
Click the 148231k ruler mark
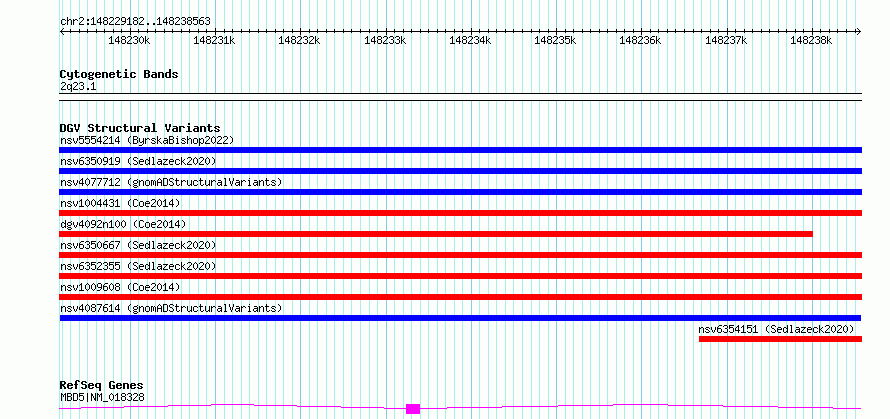(x=214, y=40)
